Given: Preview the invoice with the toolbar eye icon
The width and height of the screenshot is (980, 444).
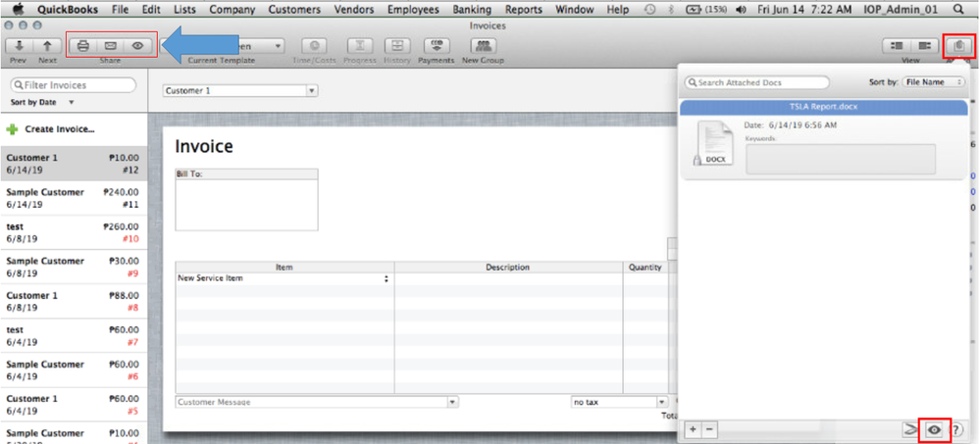Looking at the screenshot, I should pyautogui.click(x=138, y=46).
